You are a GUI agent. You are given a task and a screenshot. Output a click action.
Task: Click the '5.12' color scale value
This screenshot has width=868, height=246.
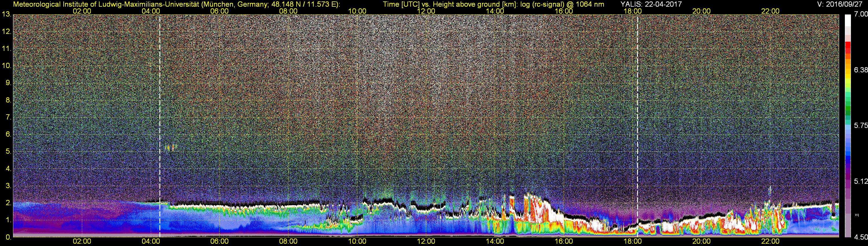click(x=861, y=181)
